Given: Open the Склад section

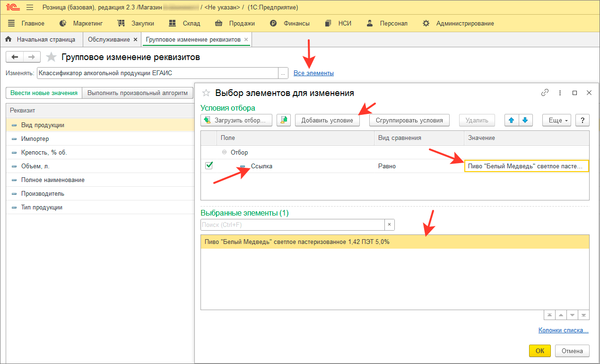Looking at the screenshot, I should (x=184, y=23).
